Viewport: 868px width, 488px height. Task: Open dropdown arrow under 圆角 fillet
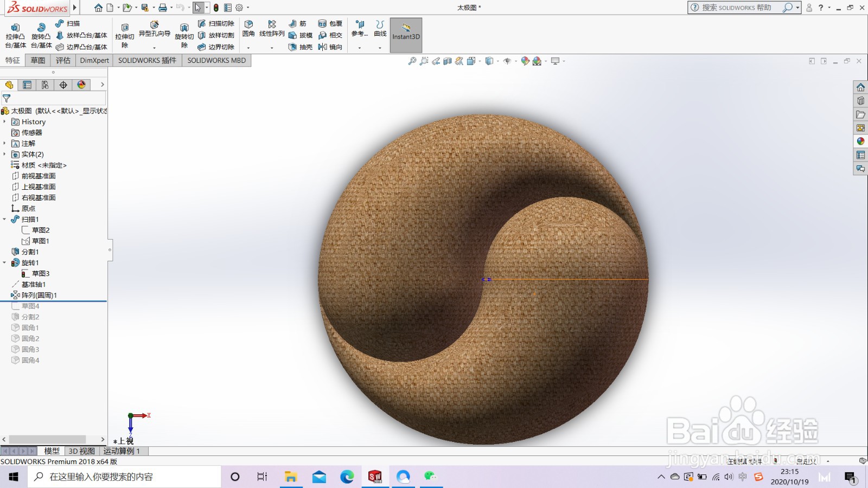click(x=248, y=48)
